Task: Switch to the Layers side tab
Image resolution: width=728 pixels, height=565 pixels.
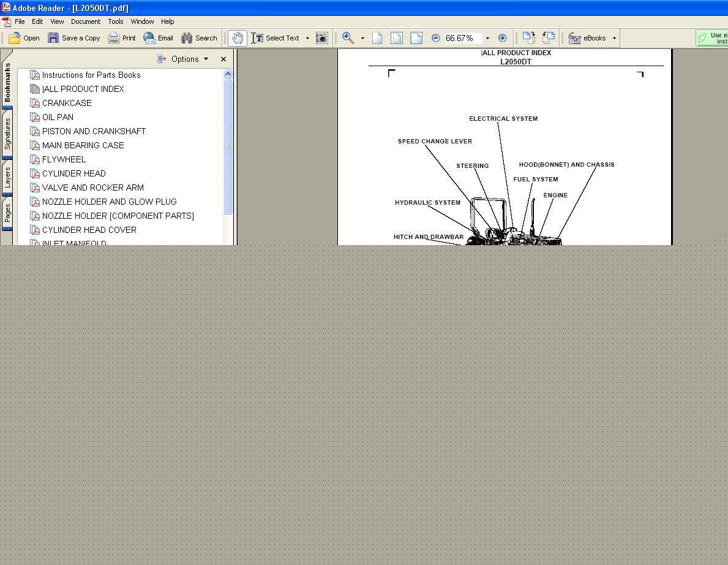Action: click(7, 178)
